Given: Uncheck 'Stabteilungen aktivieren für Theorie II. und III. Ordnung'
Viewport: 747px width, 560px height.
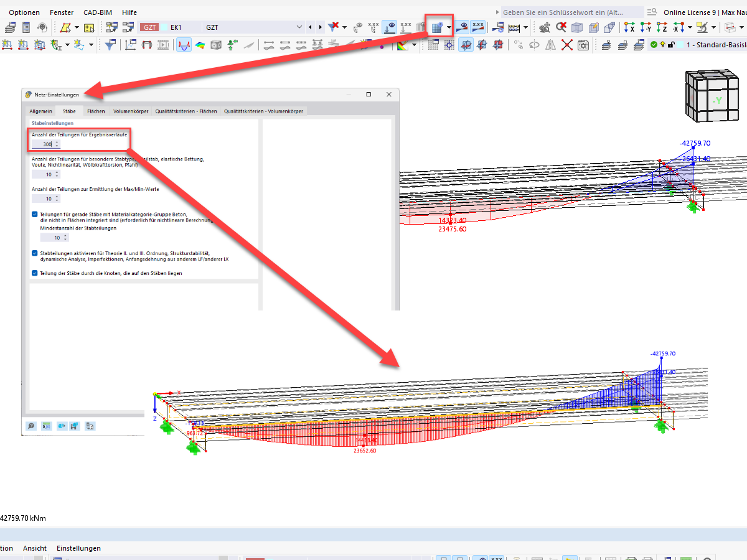Looking at the screenshot, I should (x=34, y=252).
